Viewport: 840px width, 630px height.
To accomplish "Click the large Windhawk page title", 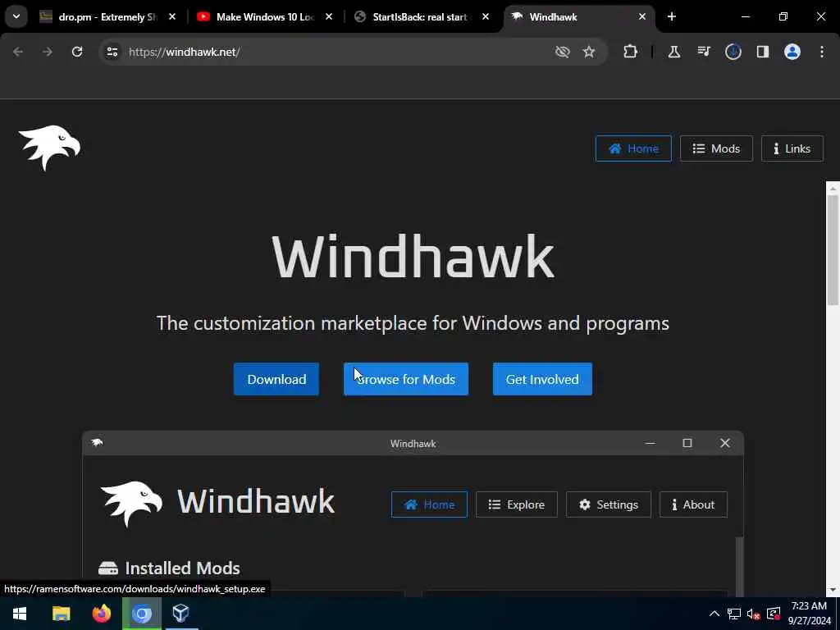I will point(413,257).
